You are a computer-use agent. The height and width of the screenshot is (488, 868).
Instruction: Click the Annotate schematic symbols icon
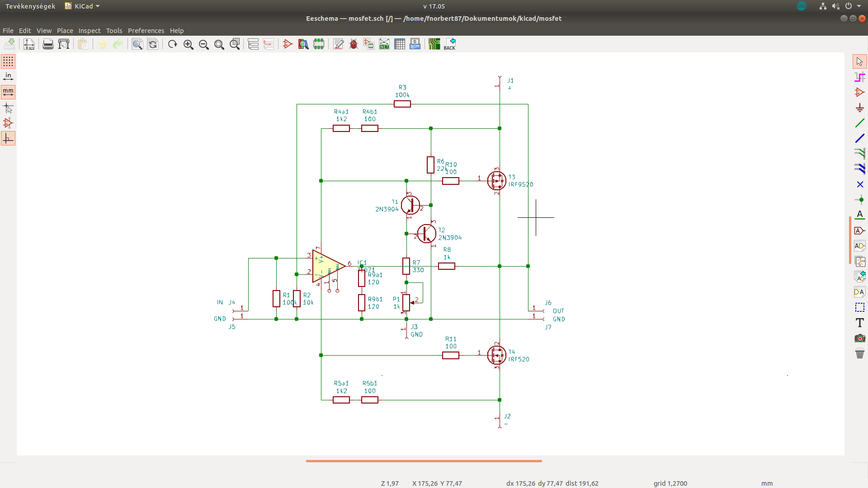338,44
